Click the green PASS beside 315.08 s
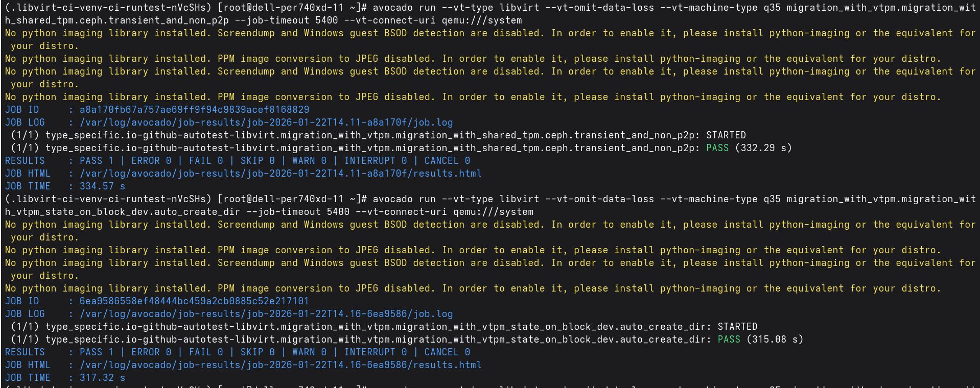The width and height of the screenshot is (980, 388). click(x=729, y=339)
